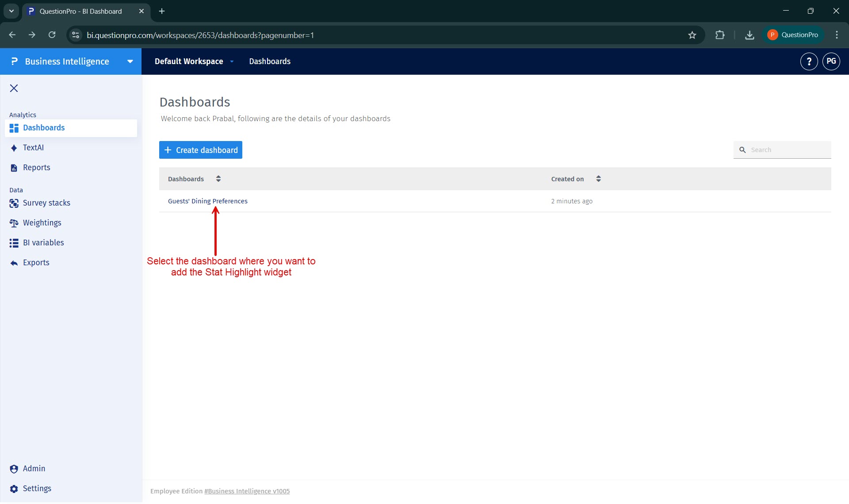
Task: Open Admin section
Action: [x=34, y=469]
